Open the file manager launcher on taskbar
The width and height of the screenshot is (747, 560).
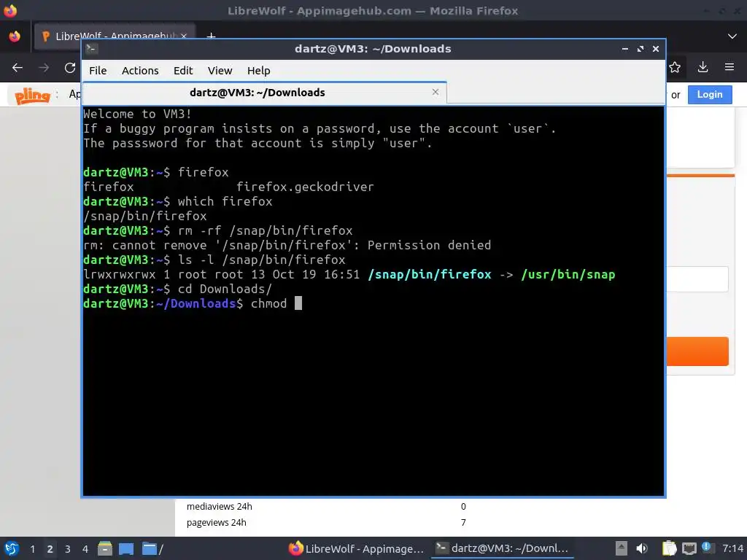(x=105, y=548)
